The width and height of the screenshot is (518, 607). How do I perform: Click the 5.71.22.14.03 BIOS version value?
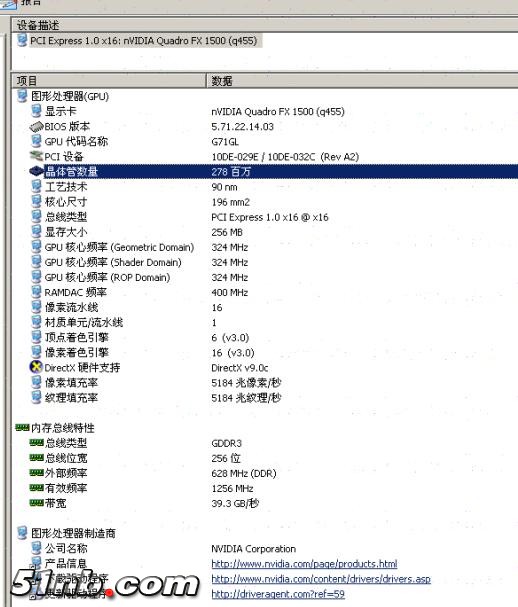click(x=242, y=127)
